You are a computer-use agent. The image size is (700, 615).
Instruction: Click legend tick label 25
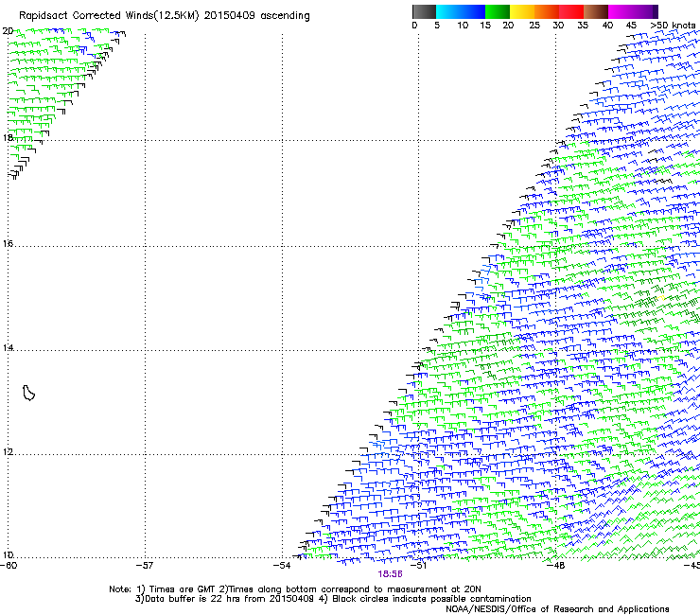534,26
